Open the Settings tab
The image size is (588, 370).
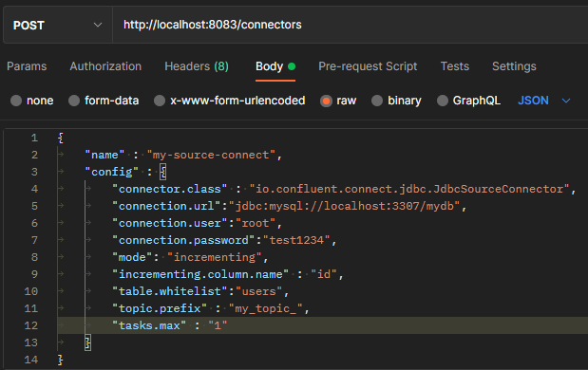pos(514,66)
